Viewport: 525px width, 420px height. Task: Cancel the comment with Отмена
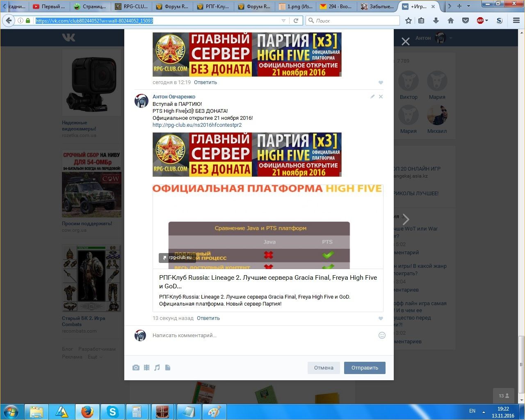[x=324, y=367]
